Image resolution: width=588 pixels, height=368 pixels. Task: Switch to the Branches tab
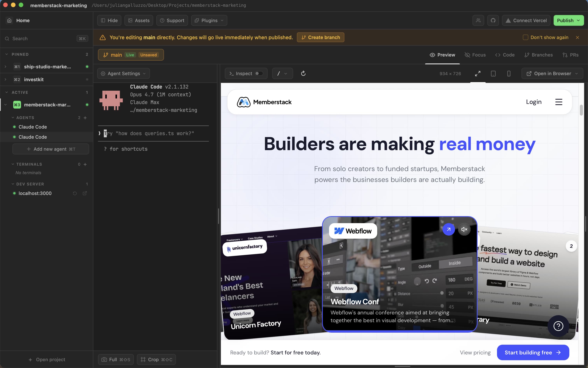(x=539, y=55)
